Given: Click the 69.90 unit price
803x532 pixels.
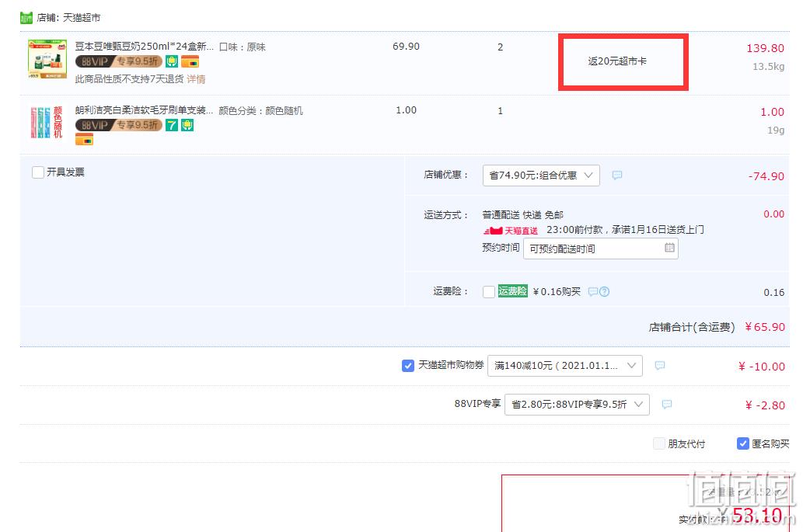Looking at the screenshot, I should (x=406, y=47).
